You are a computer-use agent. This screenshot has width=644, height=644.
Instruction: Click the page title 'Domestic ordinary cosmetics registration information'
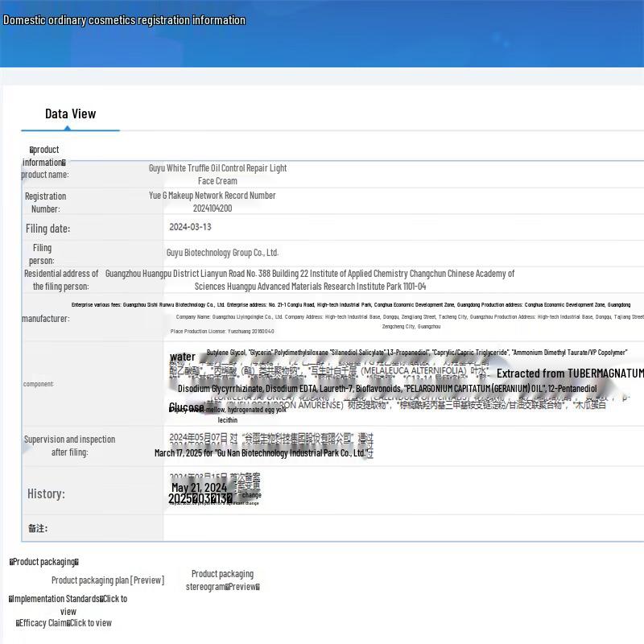point(124,20)
